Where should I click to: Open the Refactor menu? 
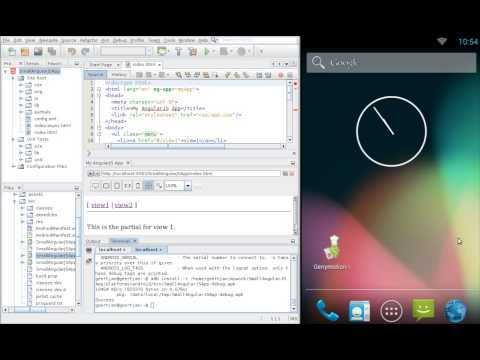pyautogui.click(x=88, y=40)
